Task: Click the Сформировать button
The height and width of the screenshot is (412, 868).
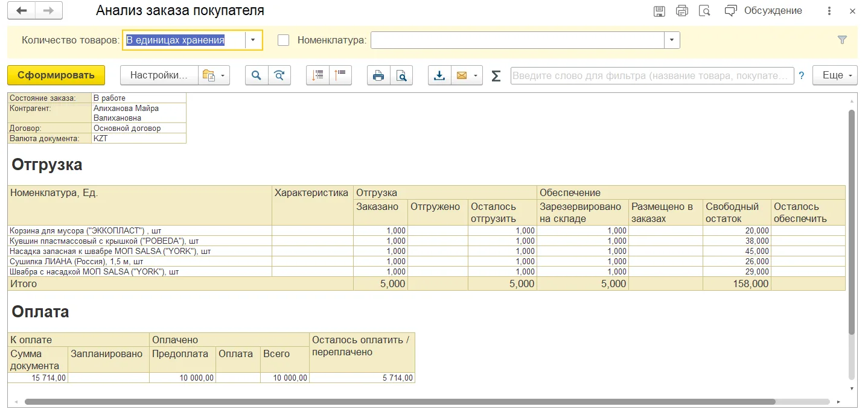Action: (56, 75)
